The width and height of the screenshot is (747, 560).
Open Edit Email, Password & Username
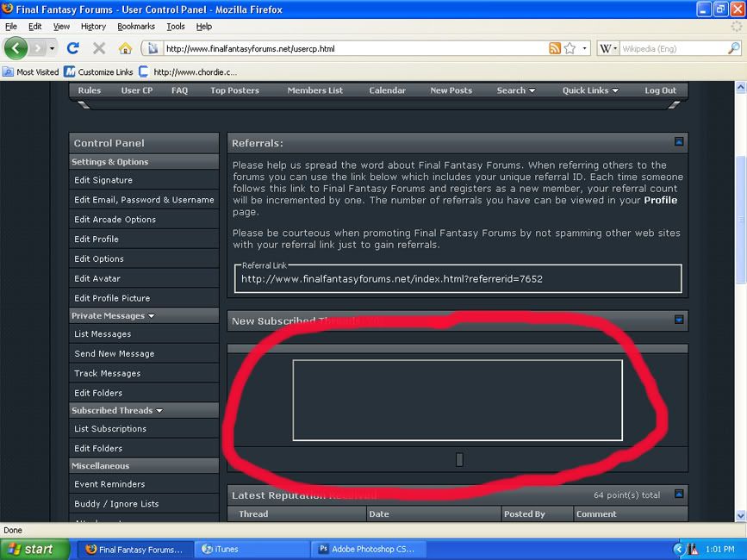(x=144, y=200)
